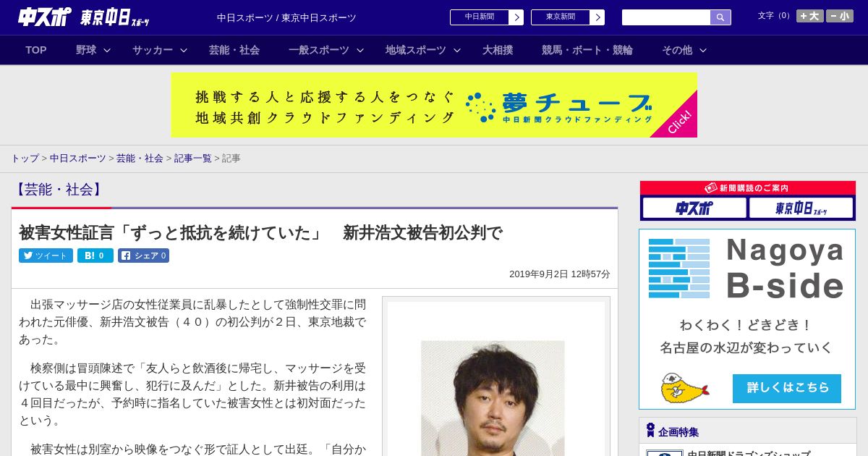Image resolution: width=868 pixels, height=456 pixels.
Task: Click the 新聞購読のご案内 header
Action: click(748, 187)
